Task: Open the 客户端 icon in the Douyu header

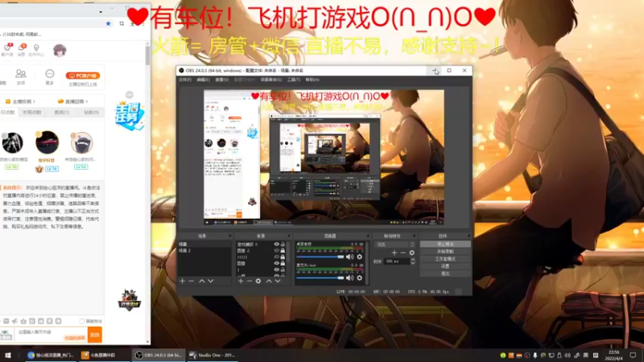Action: tap(7, 50)
